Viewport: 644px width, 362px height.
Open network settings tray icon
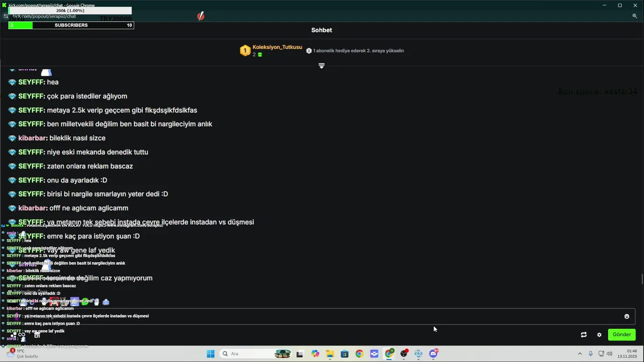pyautogui.click(x=601, y=354)
